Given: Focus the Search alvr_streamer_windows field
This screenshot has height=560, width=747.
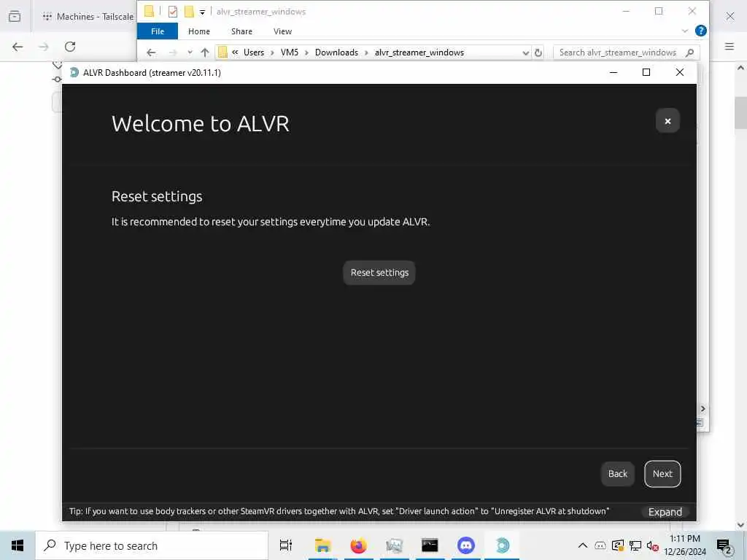Looking at the screenshot, I should pos(626,52).
